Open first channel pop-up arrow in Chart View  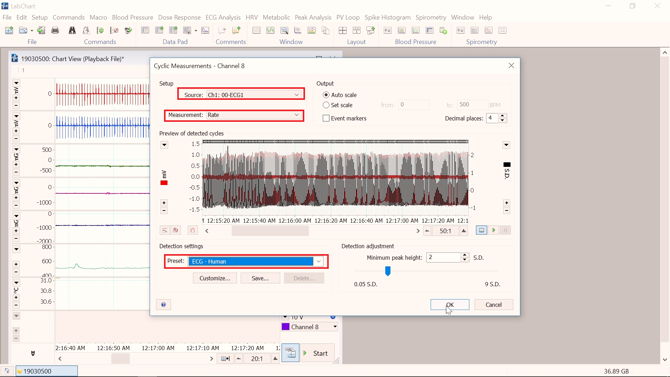coord(16,83)
